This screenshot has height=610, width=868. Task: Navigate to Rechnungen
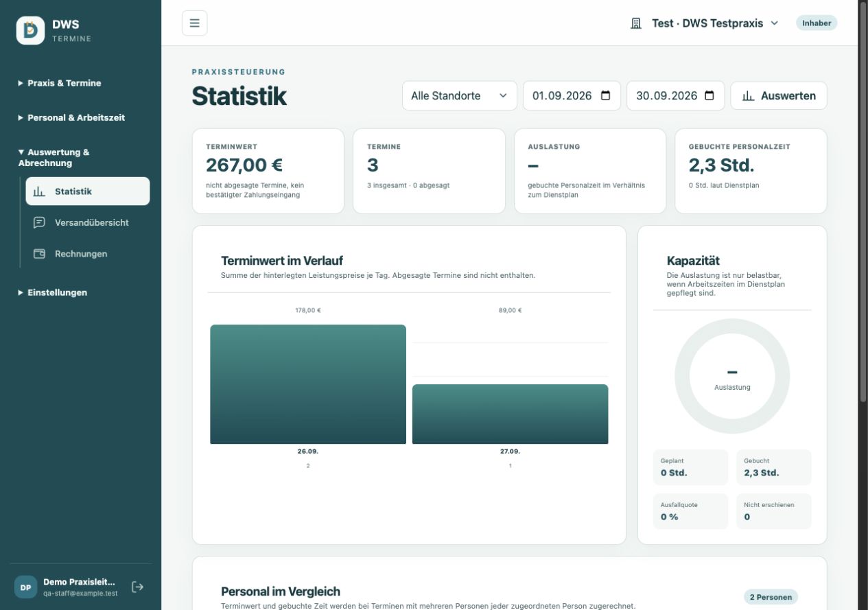(88, 254)
